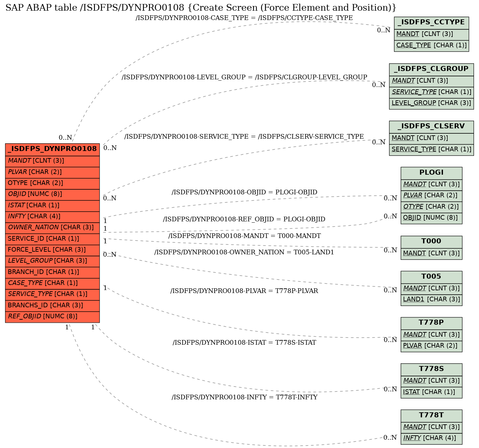Open the _ISDFPS_CCTYPE table header
This screenshot has width=479, height=448.
pos(431,22)
